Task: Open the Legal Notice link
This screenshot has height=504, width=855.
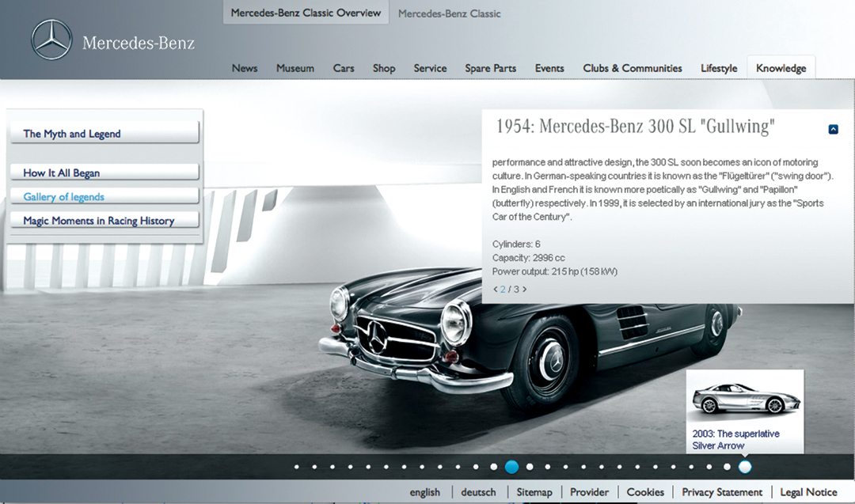Action: 808,492
